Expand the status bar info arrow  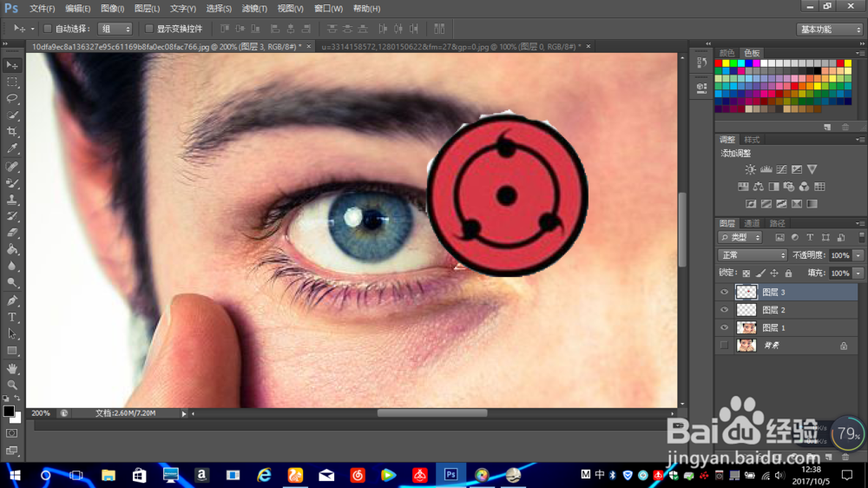click(184, 413)
